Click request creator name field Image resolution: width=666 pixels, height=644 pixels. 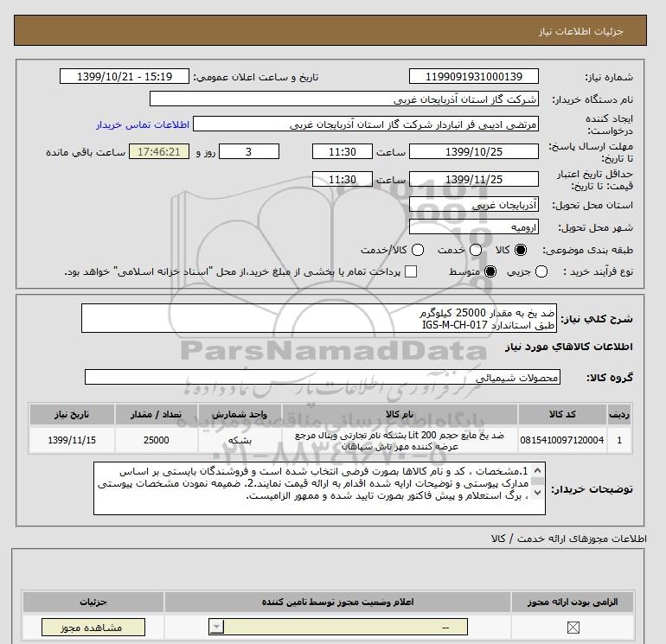pos(366,124)
